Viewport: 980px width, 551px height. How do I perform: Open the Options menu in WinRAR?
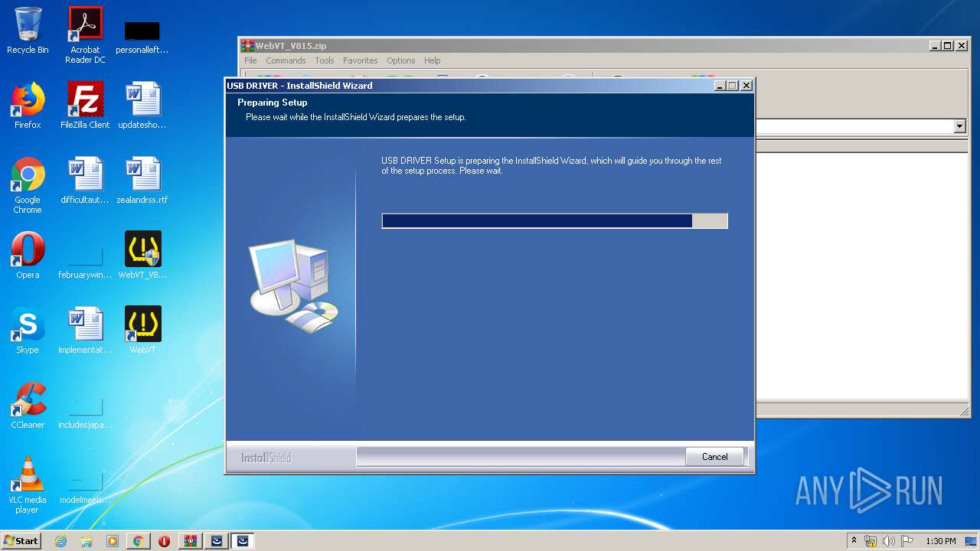click(400, 60)
